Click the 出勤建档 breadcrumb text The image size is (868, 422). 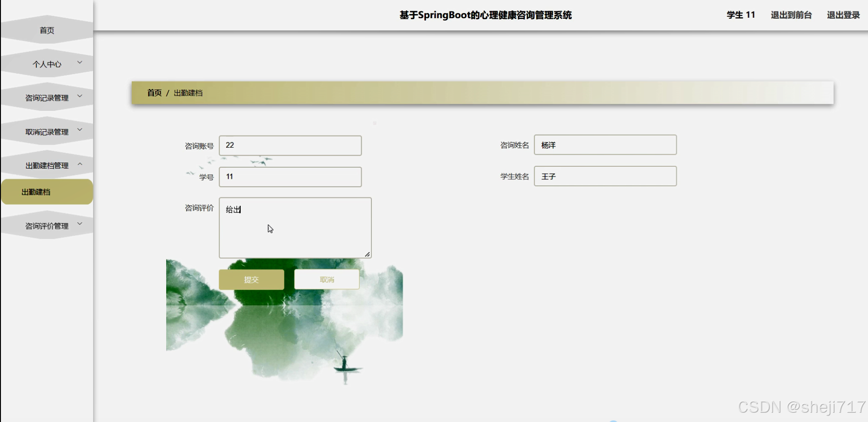click(188, 93)
